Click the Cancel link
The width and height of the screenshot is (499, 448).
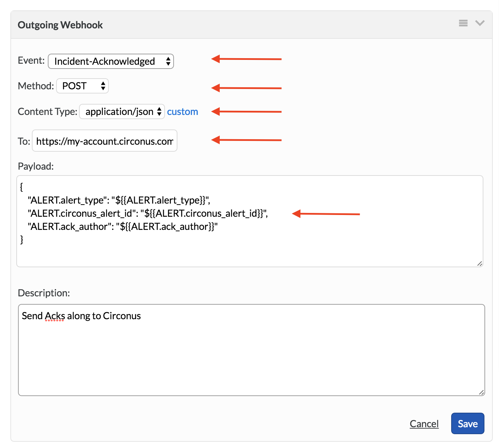424,423
